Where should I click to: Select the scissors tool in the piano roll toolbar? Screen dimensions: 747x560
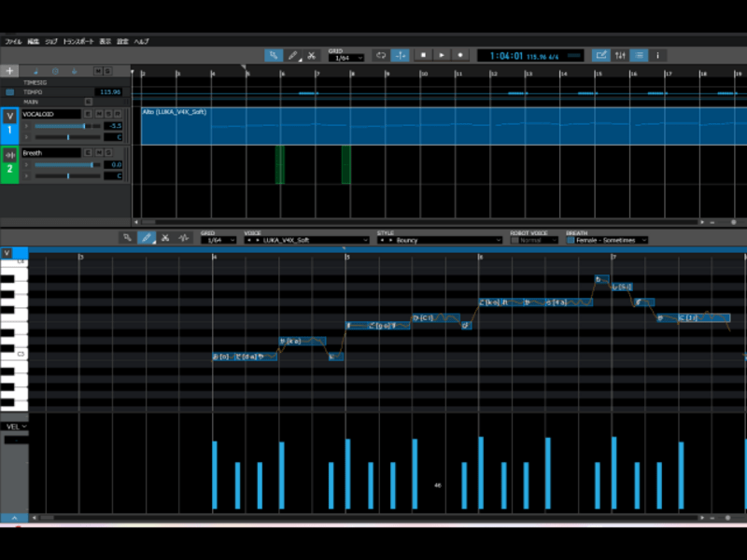[x=164, y=238]
